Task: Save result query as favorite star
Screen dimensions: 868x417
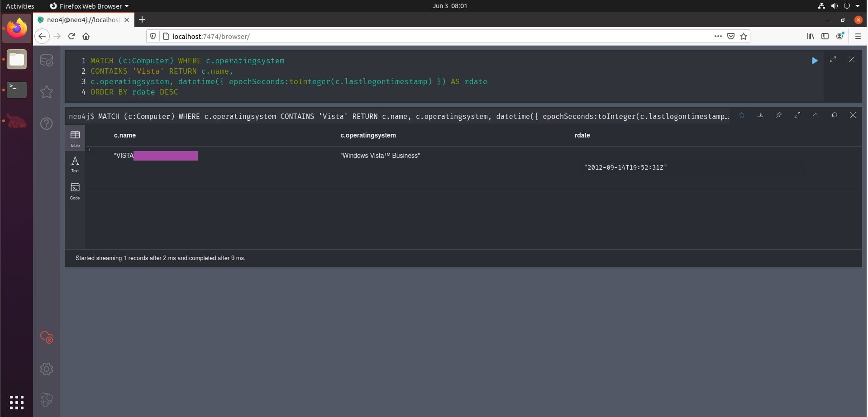Action: pos(742,115)
